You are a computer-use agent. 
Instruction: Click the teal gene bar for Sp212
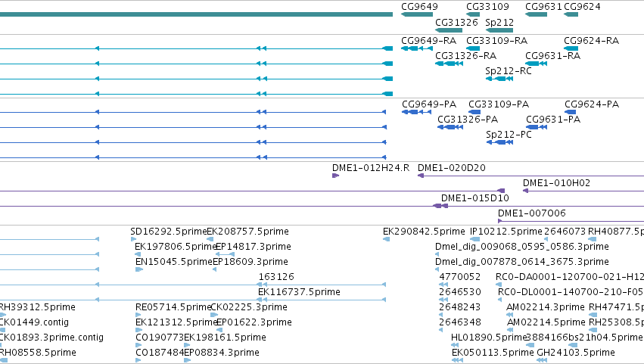[499, 30]
